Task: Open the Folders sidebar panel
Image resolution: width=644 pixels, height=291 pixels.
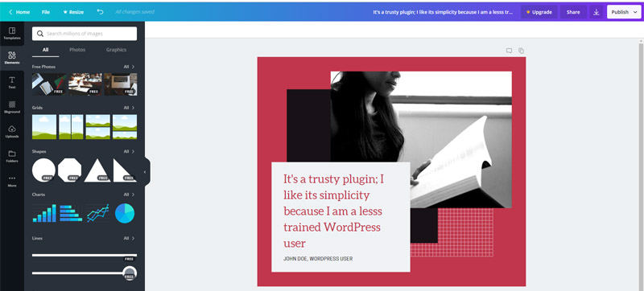Action: (x=12, y=156)
